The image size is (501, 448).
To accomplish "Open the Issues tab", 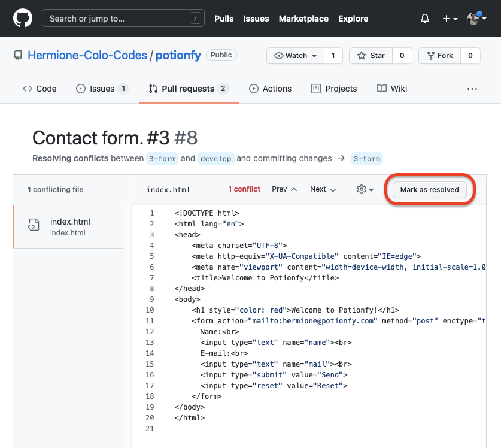I will 102,89.
